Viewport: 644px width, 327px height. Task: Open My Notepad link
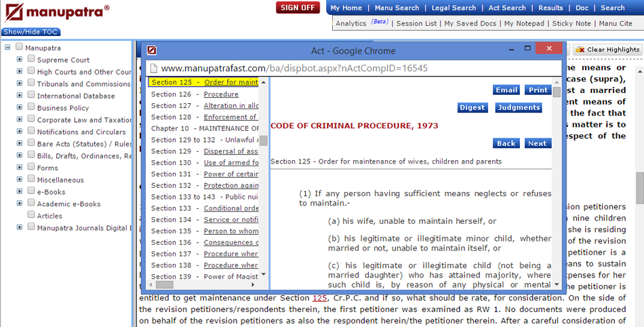tap(524, 24)
